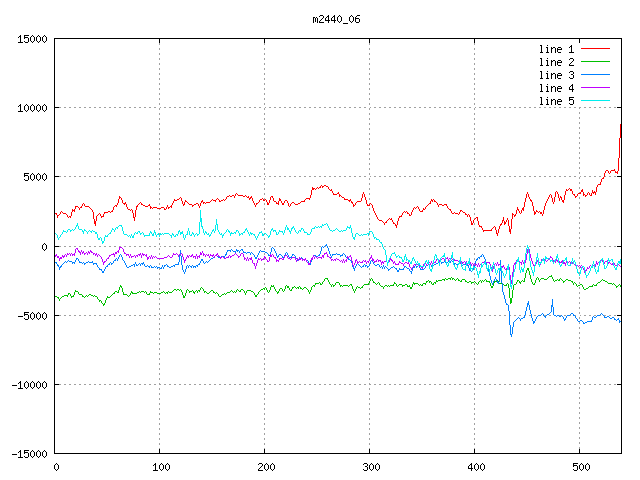This screenshot has width=640, height=480.
Task: Pick the "line 3" legend entry text
Action: [x=556, y=75]
